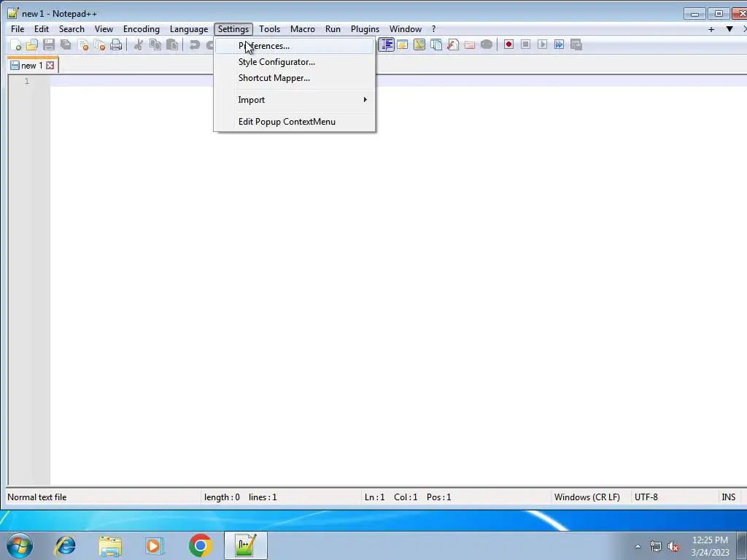Open Preferences from Settings menu
The height and width of the screenshot is (560, 747).
click(x=295, y=46)
